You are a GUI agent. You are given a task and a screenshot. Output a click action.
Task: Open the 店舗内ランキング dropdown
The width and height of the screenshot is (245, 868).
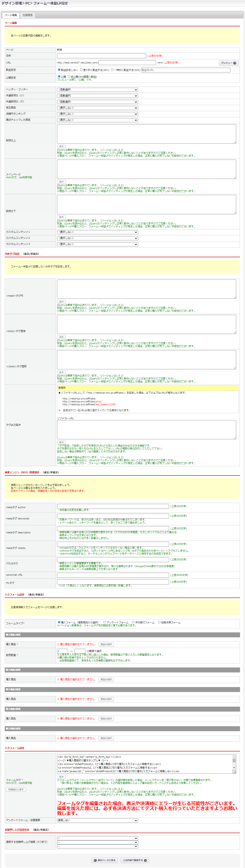[98, 114]
